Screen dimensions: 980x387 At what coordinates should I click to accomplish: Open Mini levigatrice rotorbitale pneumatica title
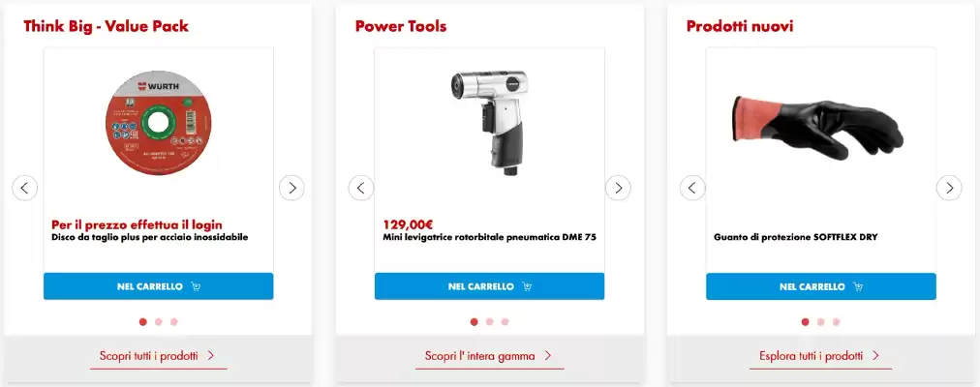tap(489, 237)
